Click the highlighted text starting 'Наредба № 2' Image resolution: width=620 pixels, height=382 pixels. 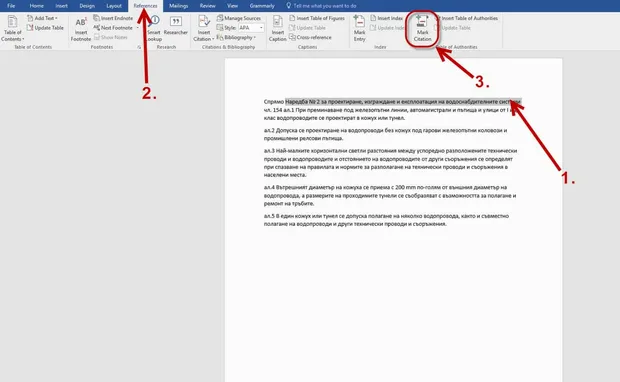pyautogui.click(x=403, y=102)
